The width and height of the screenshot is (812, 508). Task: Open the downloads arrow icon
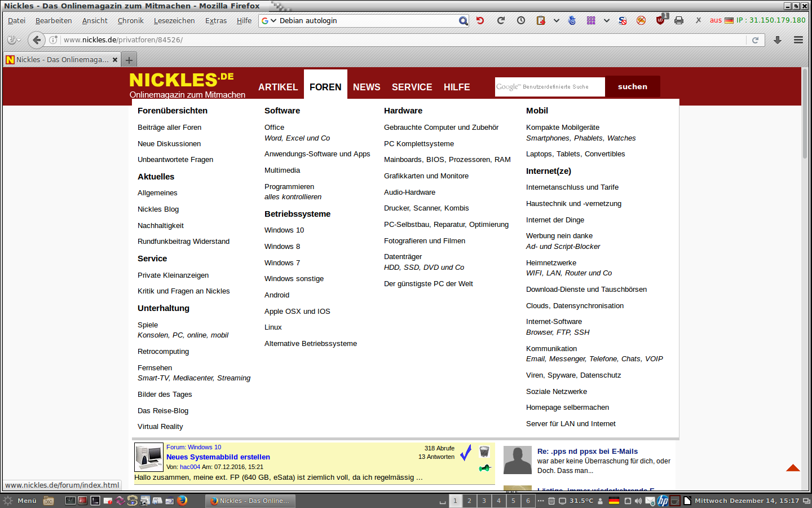pos(778,40)
